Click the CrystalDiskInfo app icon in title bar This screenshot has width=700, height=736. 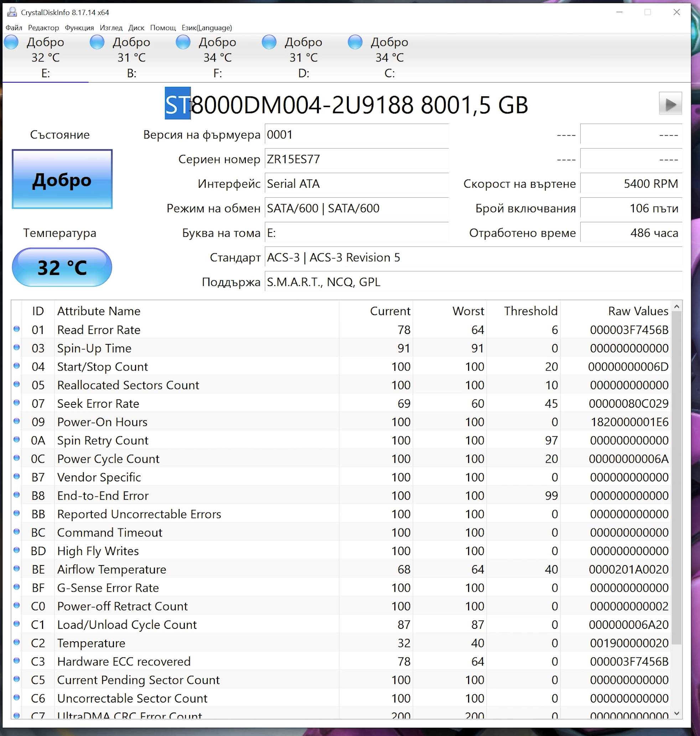(x=12, y=12)
